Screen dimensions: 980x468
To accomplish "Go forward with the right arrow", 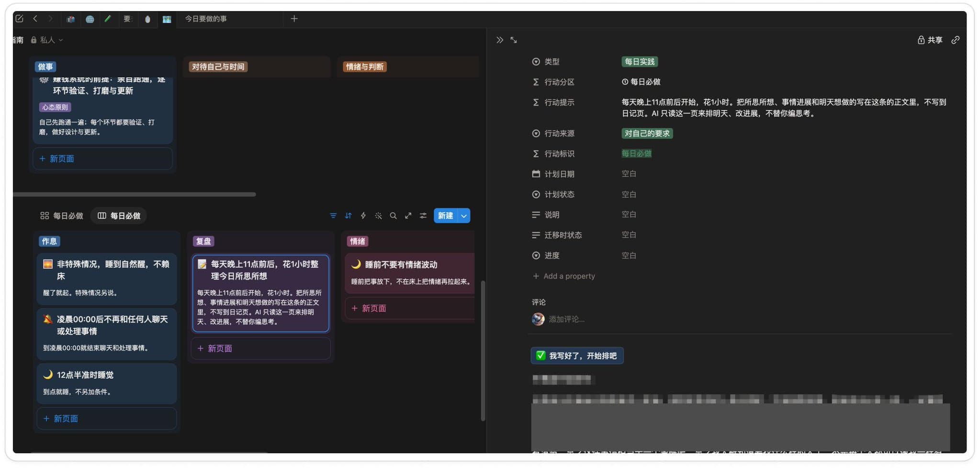I will (x=50, y=19).
